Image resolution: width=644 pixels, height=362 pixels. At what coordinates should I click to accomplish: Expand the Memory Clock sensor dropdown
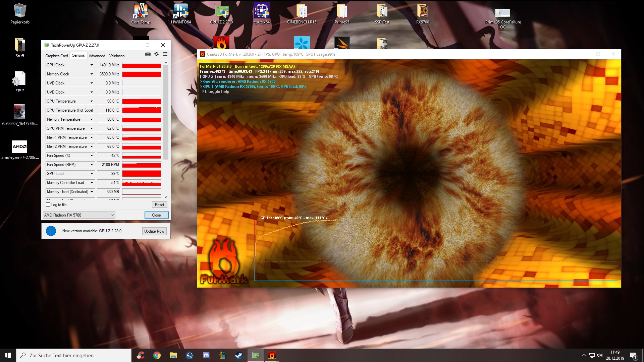pos(92,74)
